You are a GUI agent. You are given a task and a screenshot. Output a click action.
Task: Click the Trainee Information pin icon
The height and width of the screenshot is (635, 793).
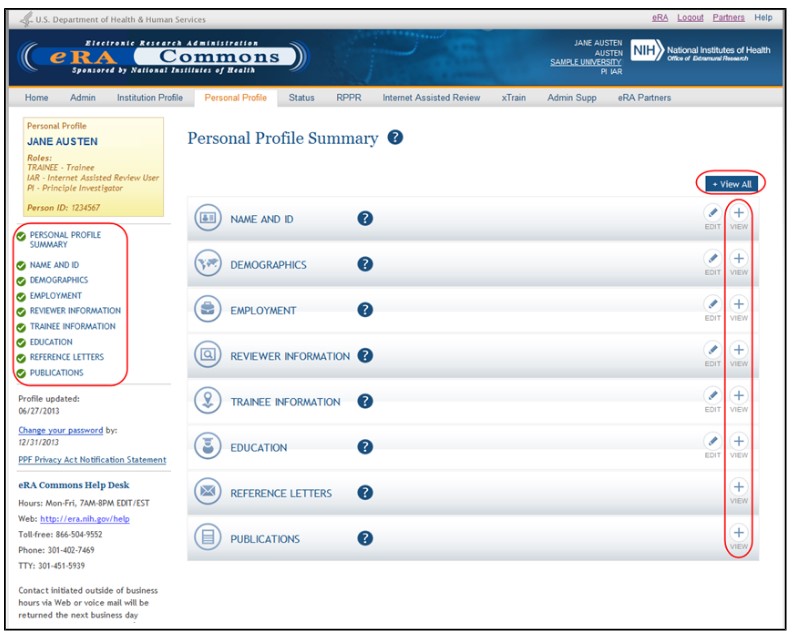click(208, 400)
